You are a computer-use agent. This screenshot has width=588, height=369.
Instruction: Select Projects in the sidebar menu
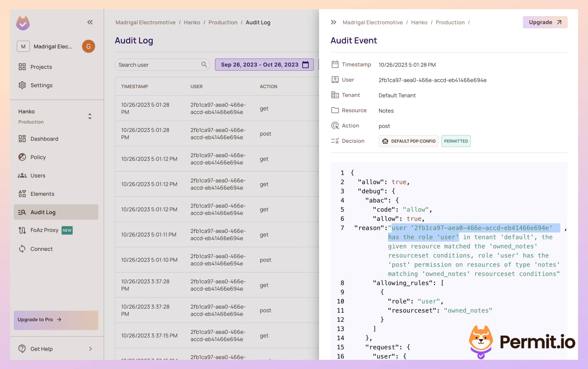[41, 67]
